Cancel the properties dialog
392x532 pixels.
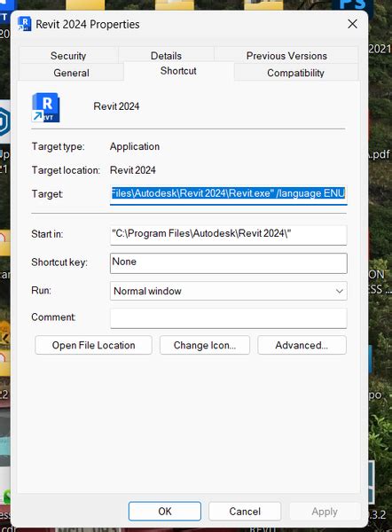tap(245, 511)
